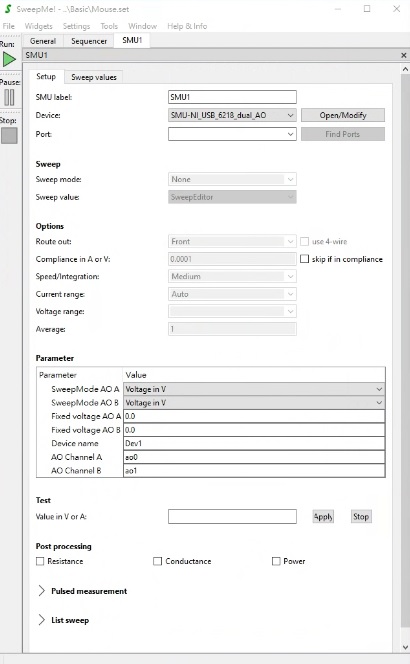Open the Widgets menu

[x=39, y=26]
